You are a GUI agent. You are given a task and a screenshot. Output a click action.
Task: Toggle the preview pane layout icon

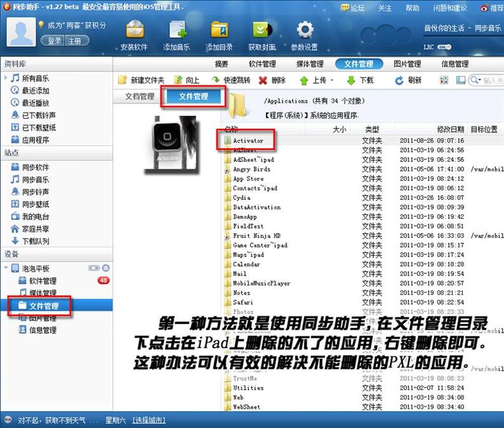click(x=461, y=80)
